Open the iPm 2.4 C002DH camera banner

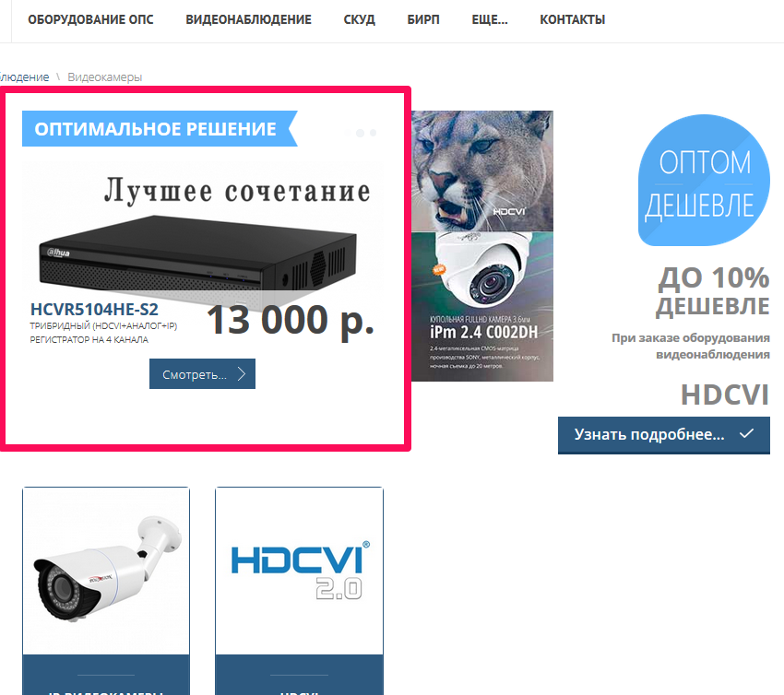coord(482,246)
